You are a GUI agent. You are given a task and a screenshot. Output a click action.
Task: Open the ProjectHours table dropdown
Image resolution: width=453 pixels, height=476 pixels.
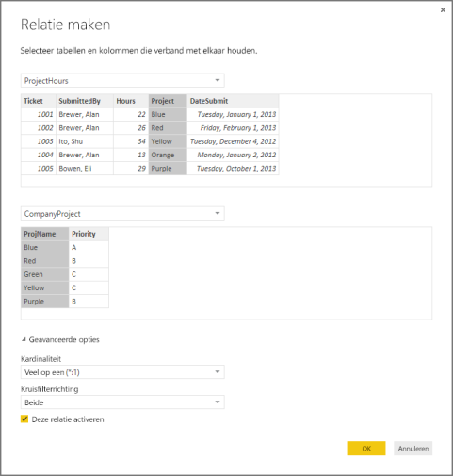(122, 81)
